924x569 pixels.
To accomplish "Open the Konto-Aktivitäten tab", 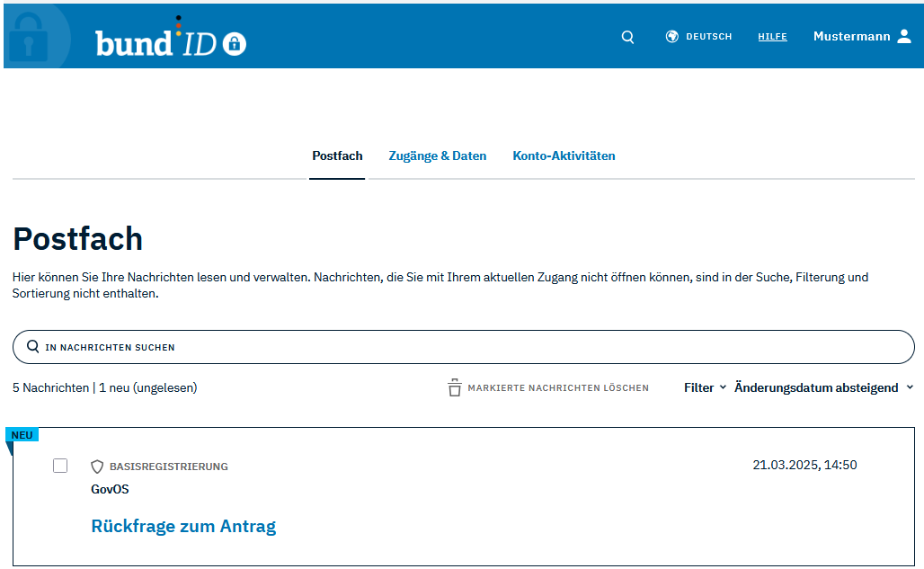I will click(564, 156).
